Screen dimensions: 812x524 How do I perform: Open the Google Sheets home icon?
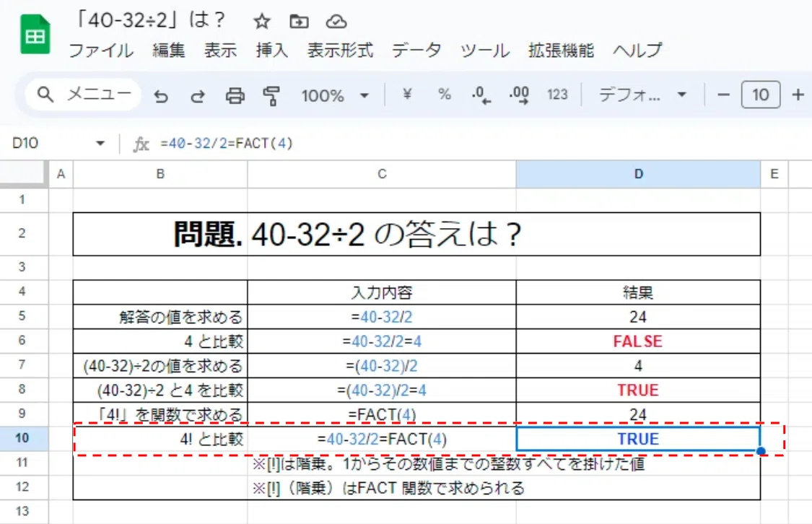pyautogui.click(x=35, y=35)
